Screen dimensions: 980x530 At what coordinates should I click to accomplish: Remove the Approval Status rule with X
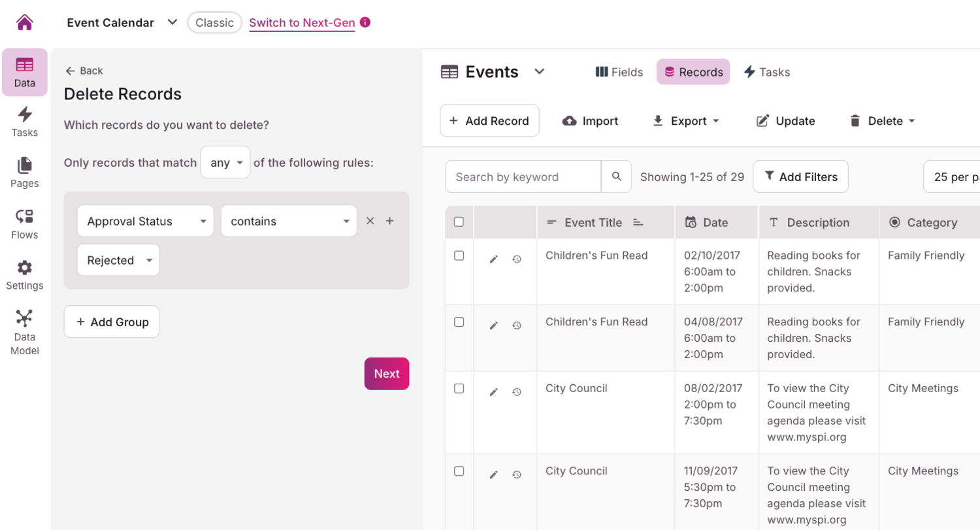(370, 221)
